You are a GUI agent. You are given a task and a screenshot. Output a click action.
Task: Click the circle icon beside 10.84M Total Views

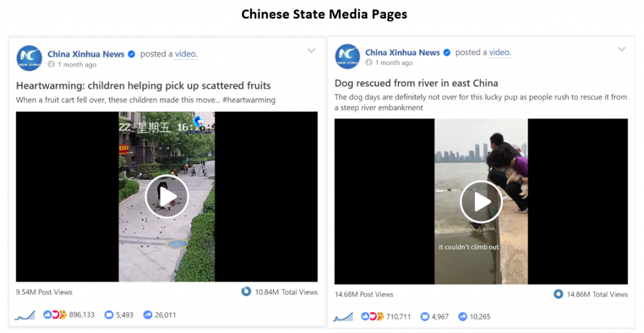pyautogui.click(x=246, y=292)
